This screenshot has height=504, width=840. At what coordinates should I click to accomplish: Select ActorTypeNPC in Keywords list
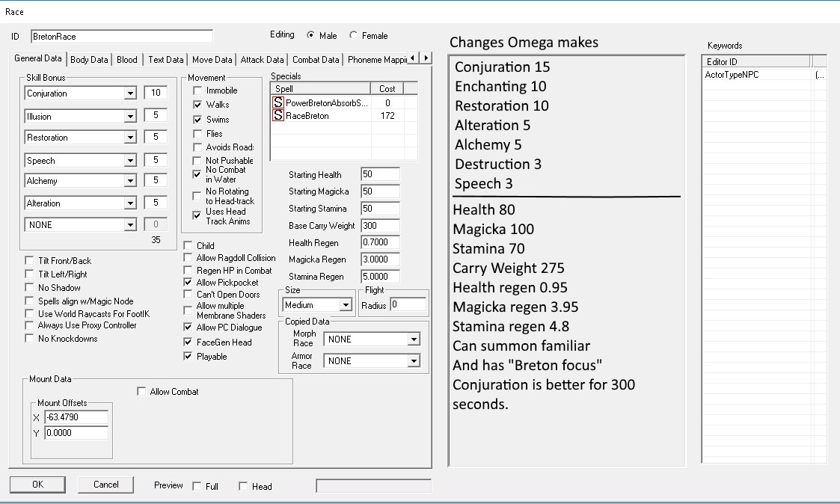coord(732,75)
